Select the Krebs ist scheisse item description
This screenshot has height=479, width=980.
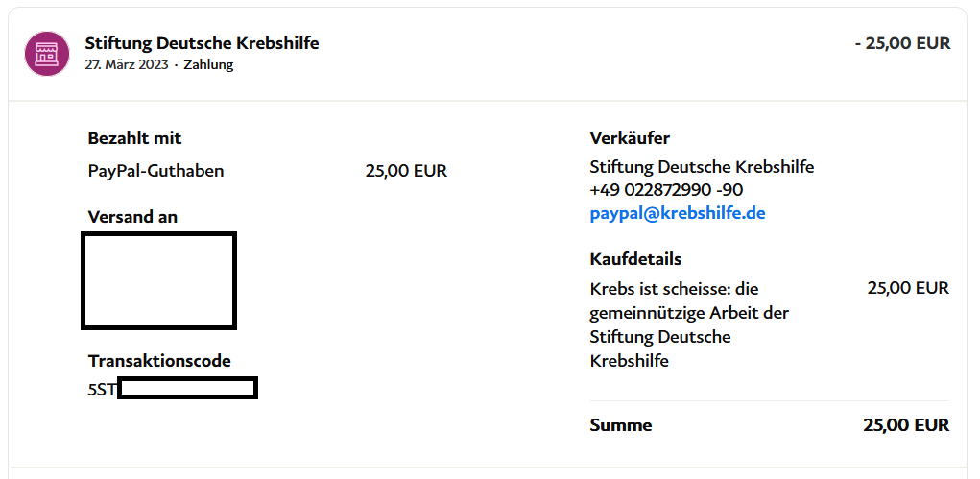688,324
